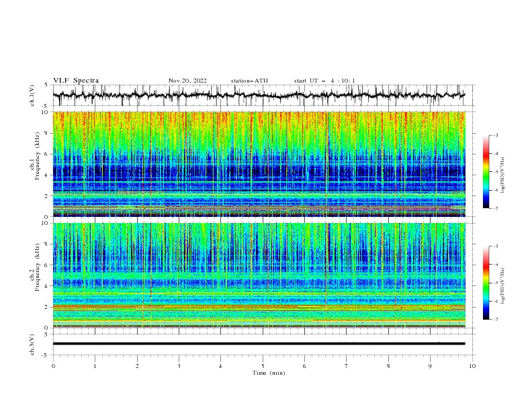Click the "-5" tick on the ch.1(V) axis
532x411 pixels.
click(46, 106)
